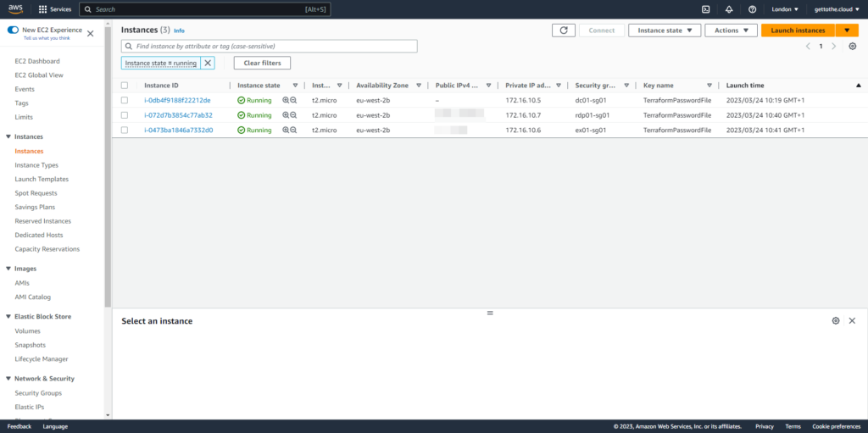
Task: Open the notifications bell
Action: tap(728, 9)
